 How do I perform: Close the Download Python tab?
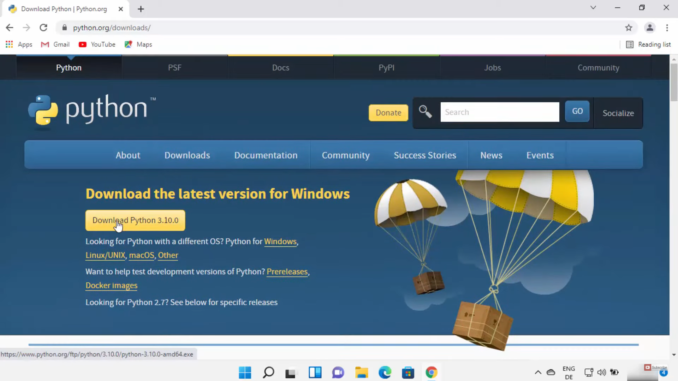tap(121, 9)
